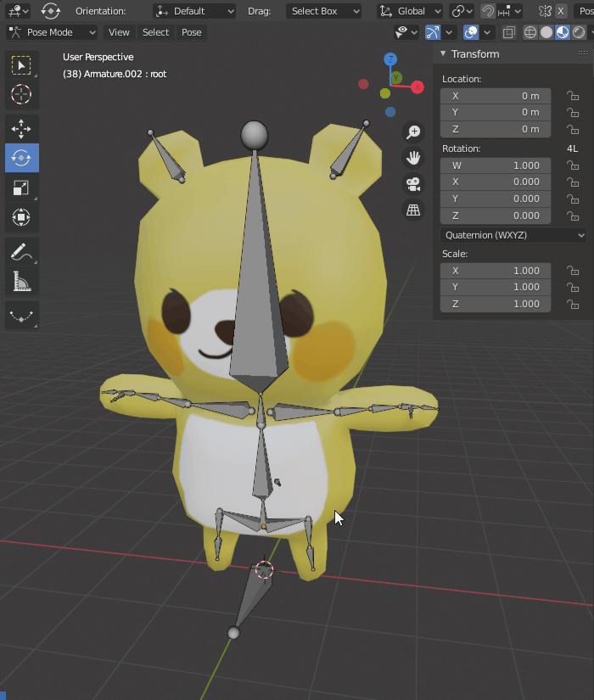Open the Select menu

pyautogui.click(x=155, y=32)
